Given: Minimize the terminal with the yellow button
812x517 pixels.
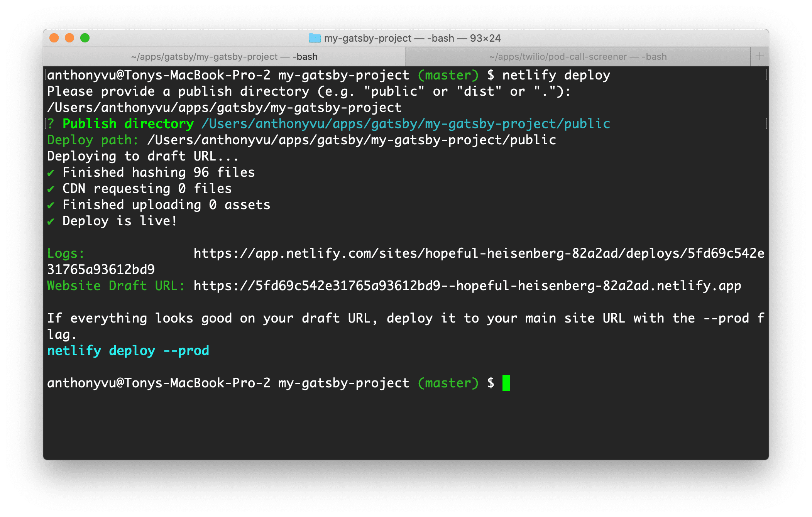Looking at the screenshot, I should coord(69,38).
